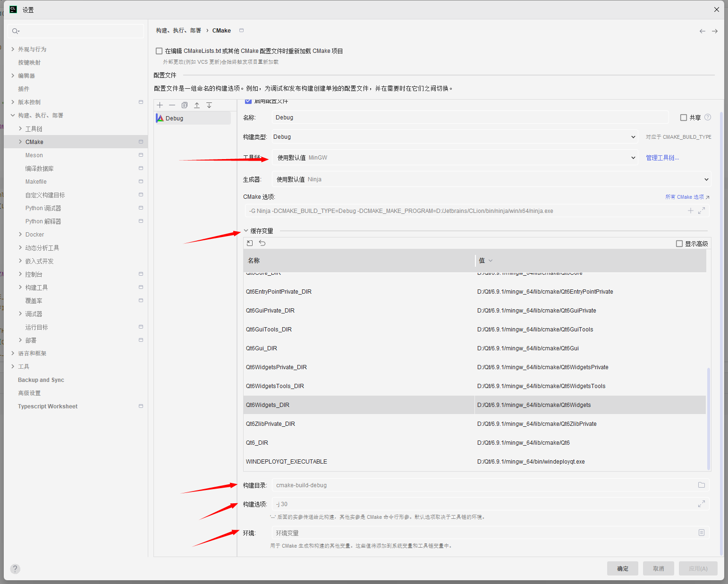Expand the 外观与行为 tree node
Screen dimensions: 728x584
pyautogui.click(x=13, y=49)
